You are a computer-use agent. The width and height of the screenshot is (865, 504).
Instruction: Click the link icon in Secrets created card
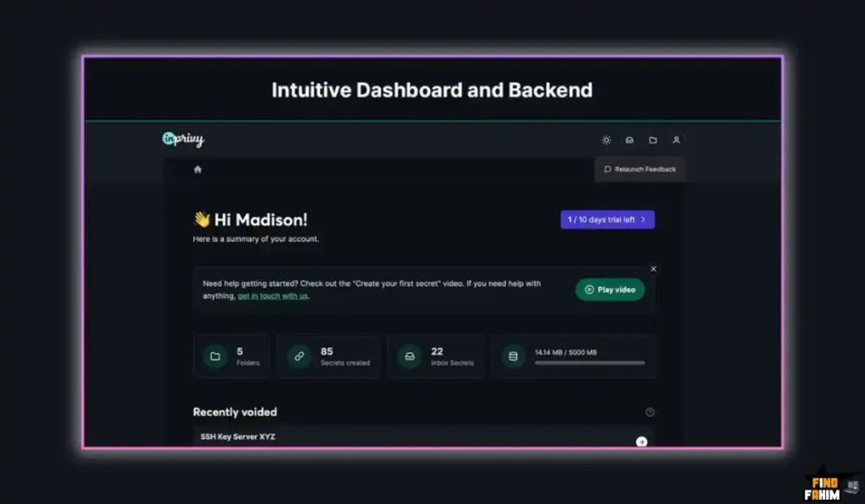299,356
